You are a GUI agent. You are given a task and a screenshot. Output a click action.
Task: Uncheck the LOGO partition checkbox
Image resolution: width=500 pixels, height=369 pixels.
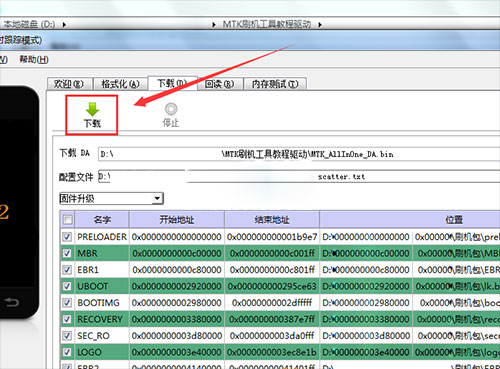[67, 352]
